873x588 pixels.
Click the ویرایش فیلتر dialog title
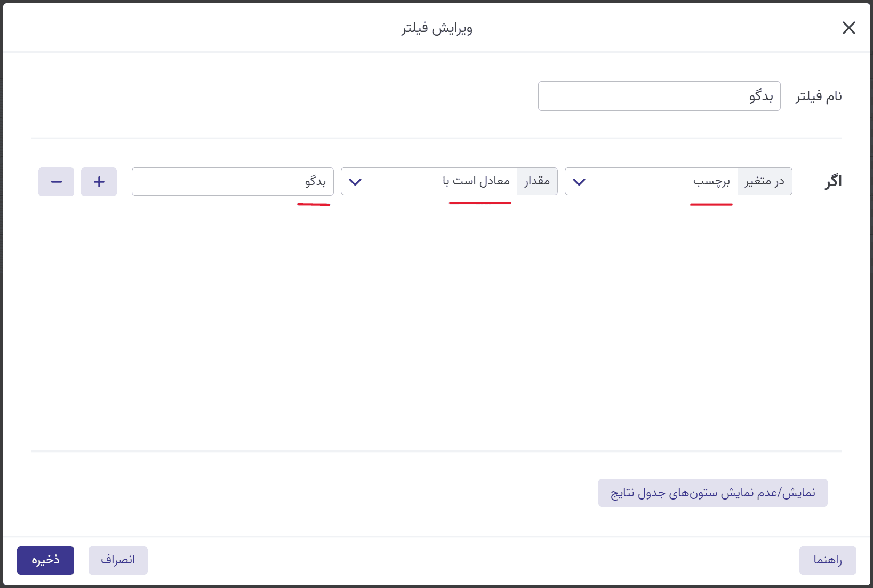tap(437, 28)
